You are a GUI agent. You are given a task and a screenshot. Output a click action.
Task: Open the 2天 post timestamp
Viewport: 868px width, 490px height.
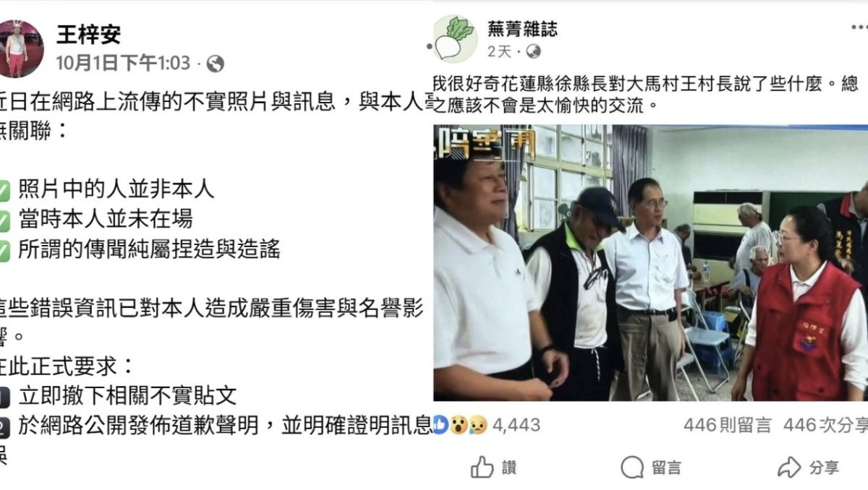(499, 51)
